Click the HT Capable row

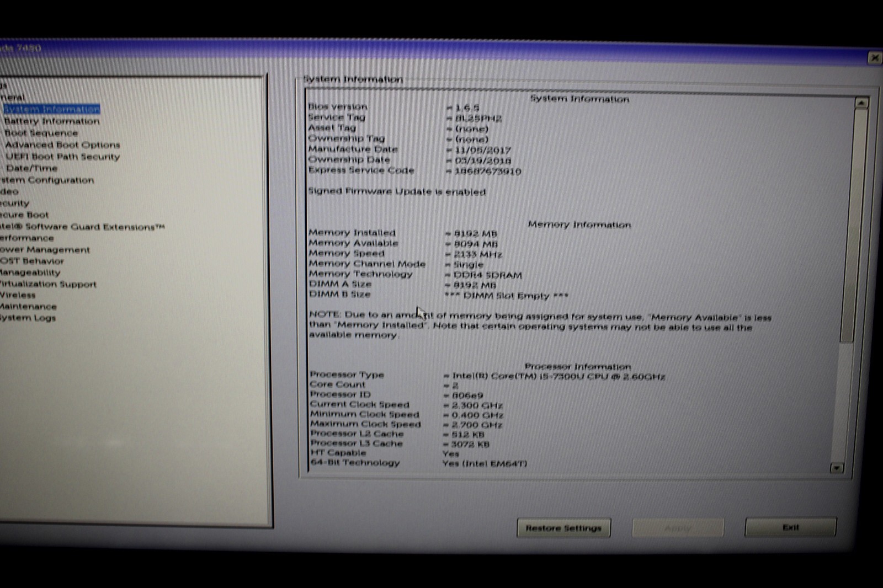(385, 453)
